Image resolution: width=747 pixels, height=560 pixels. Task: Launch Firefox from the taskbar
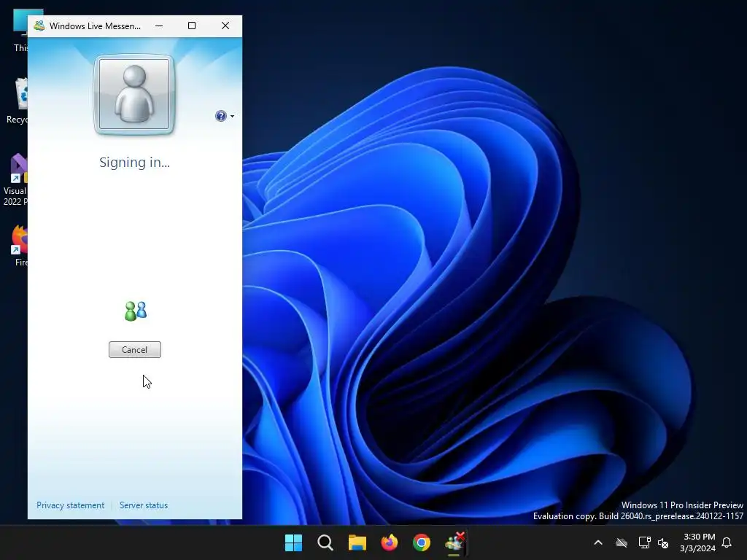click(390, 542)
